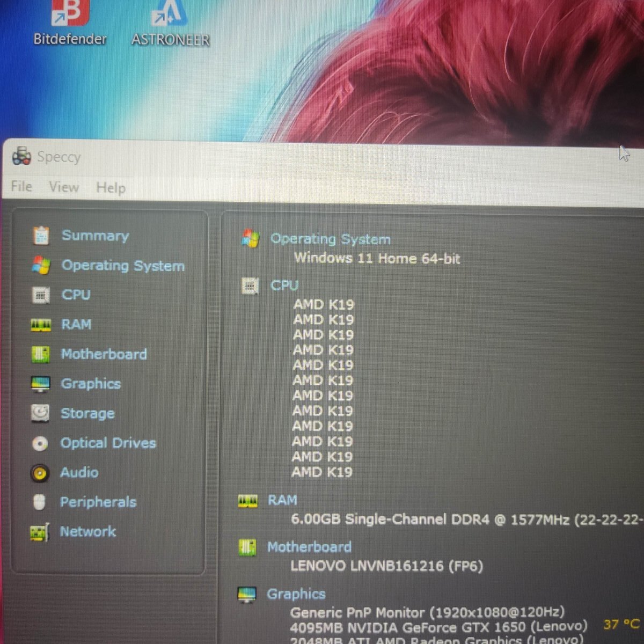Open Motherboard section in sidebar
The width and height of the screenshot is (644, 644).
click(104, 354)
